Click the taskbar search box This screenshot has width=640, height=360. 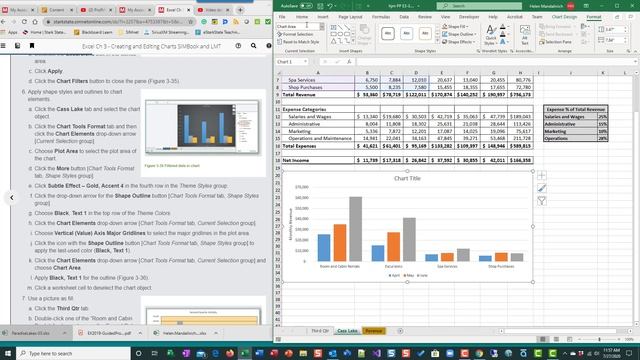73,353
